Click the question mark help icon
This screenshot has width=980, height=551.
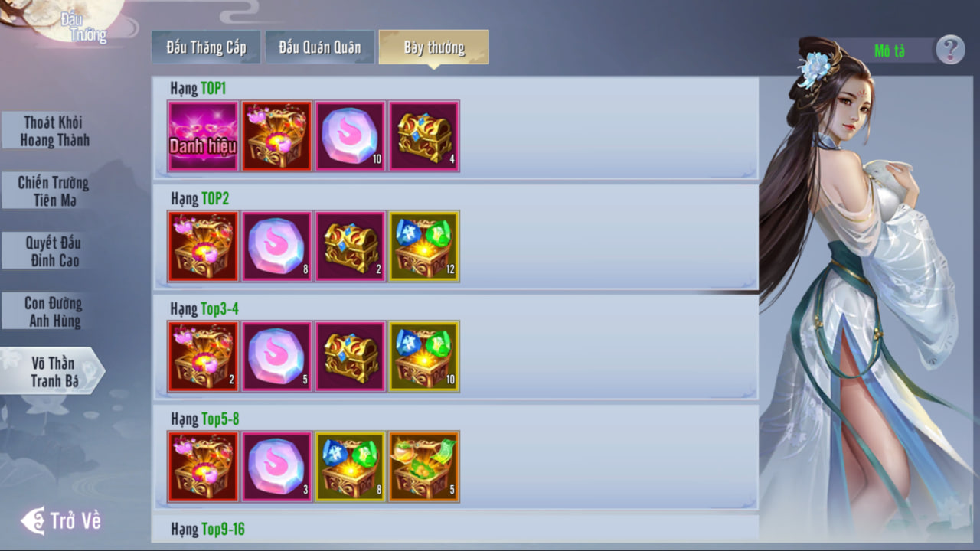tap(950, 50)
